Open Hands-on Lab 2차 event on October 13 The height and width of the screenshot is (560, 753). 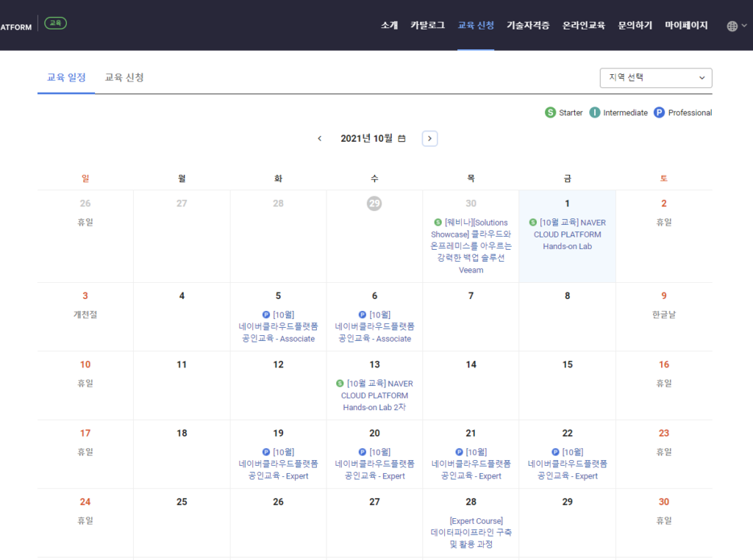point(374,395)
